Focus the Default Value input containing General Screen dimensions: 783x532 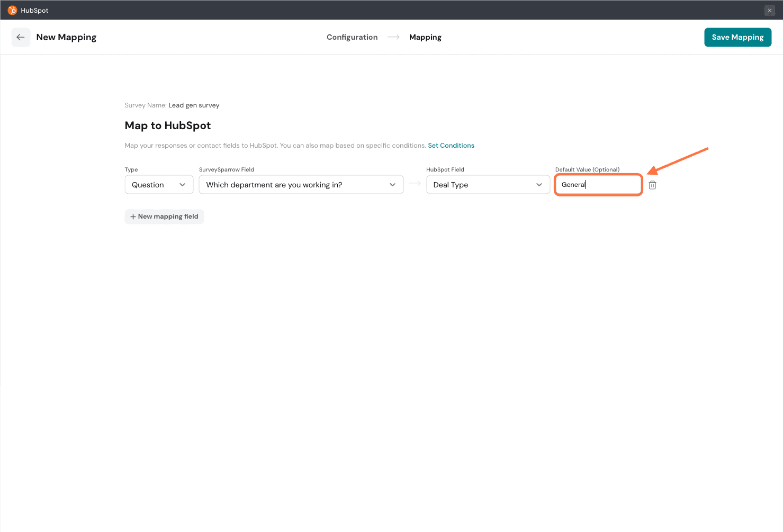(598, 185)
